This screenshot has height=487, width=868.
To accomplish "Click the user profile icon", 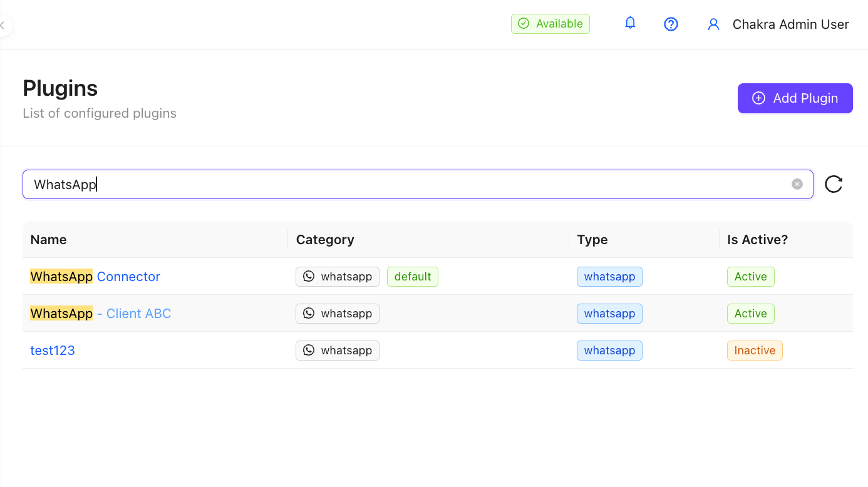I will (713, 24).
